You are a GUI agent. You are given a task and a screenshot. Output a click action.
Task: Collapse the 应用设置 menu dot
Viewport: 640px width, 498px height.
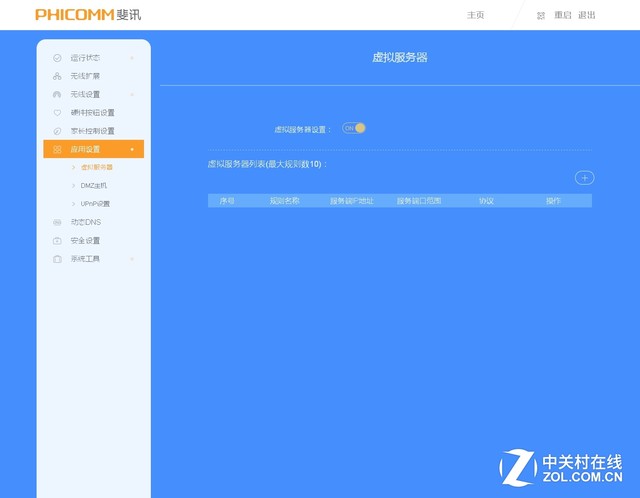pos(132,149)
